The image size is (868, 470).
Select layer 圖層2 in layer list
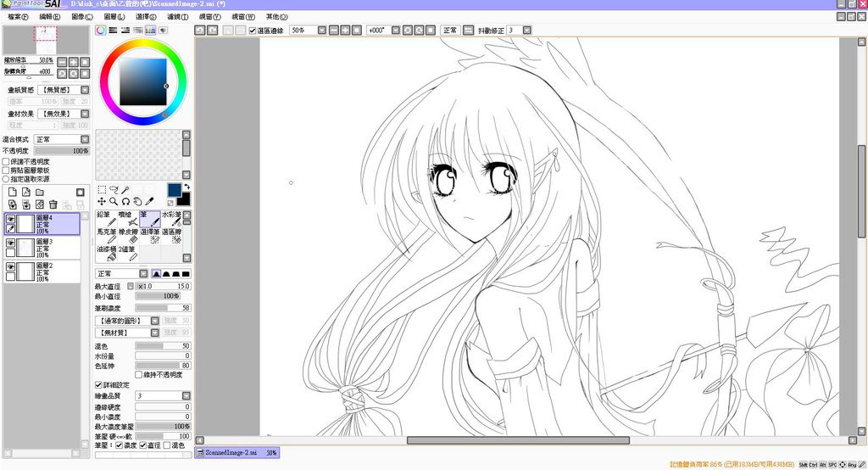[42, 271]
